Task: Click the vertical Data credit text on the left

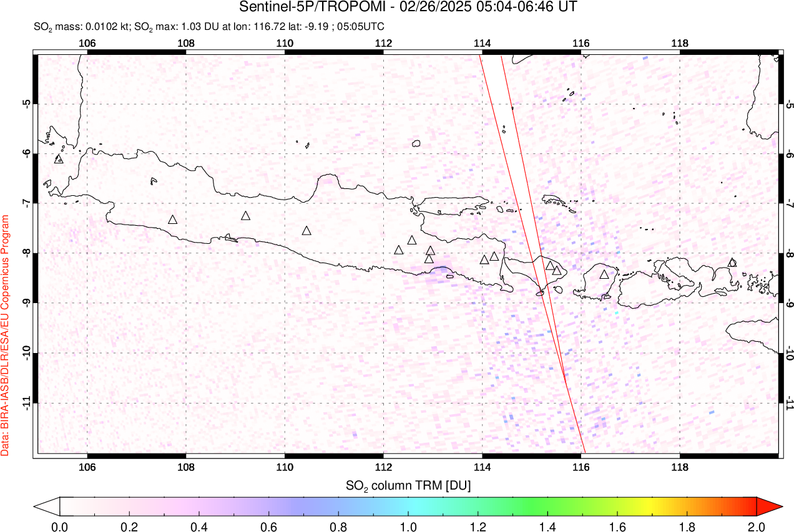Action: [5, 335]
